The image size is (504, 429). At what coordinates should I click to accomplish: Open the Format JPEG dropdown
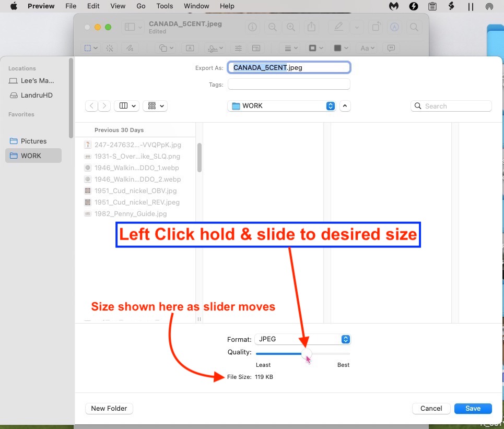(302, 339)
